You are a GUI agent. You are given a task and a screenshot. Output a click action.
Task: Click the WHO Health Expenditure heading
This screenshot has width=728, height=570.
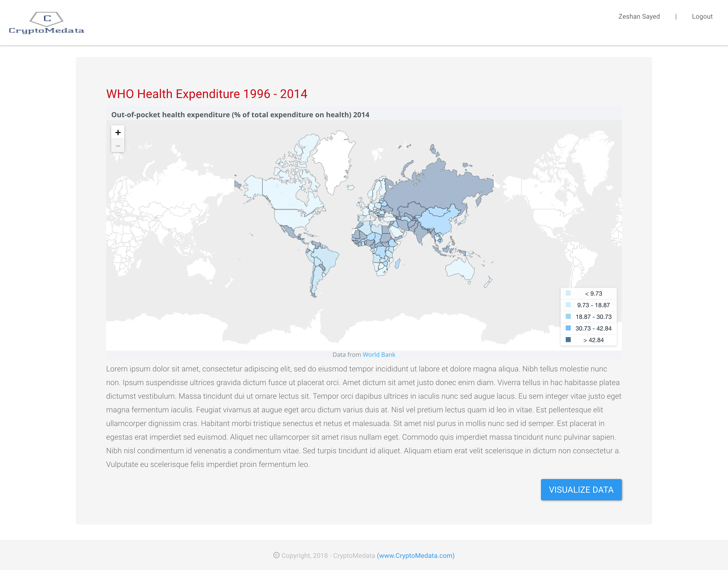point(207,94)
